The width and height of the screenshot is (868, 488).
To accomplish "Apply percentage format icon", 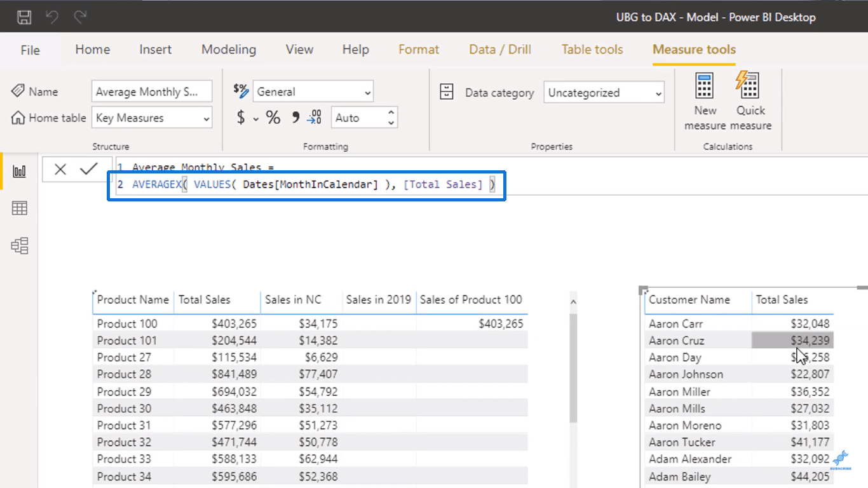I will 273,118.
